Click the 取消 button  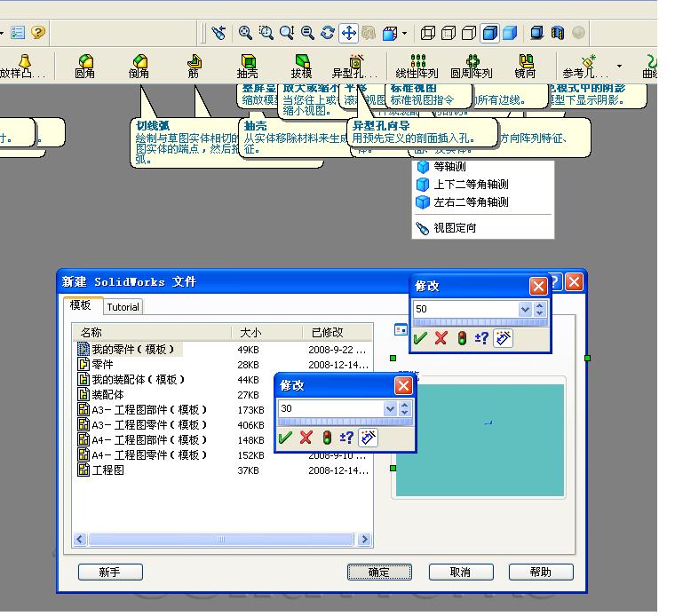tap(461, 573)
